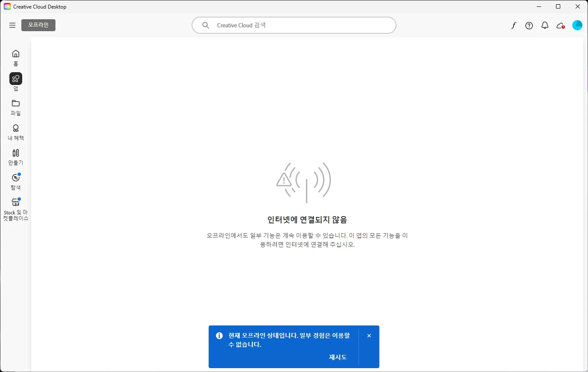The width and height of the screenshot is (588, 372).
Task: Open the help question mark icon
Action: coord(529,26)
